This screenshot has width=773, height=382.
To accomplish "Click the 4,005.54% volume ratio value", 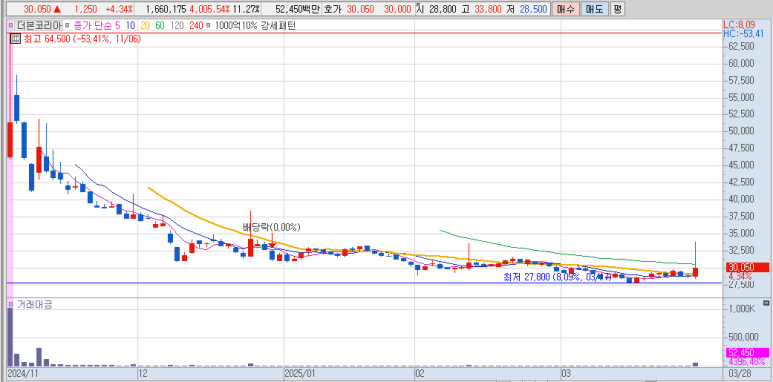I will click(210, 9).
